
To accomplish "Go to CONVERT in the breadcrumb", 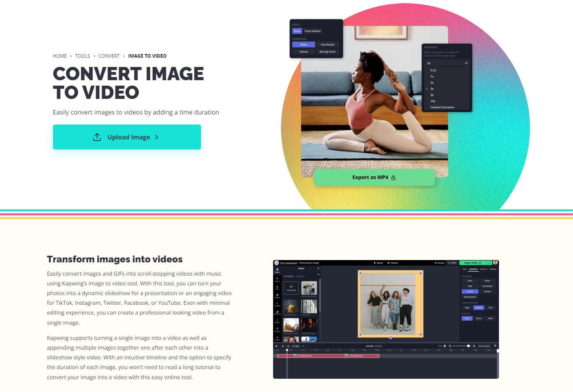I will [109, 56].
